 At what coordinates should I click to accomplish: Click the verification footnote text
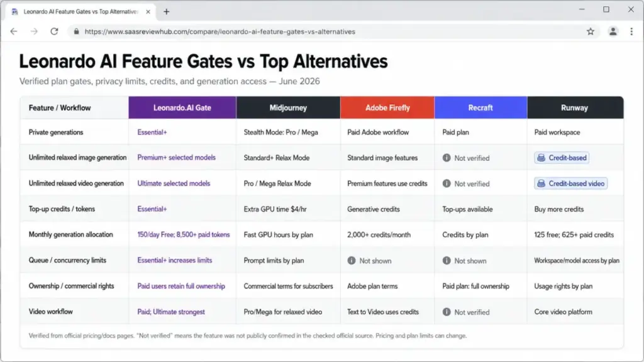point(248,336)
